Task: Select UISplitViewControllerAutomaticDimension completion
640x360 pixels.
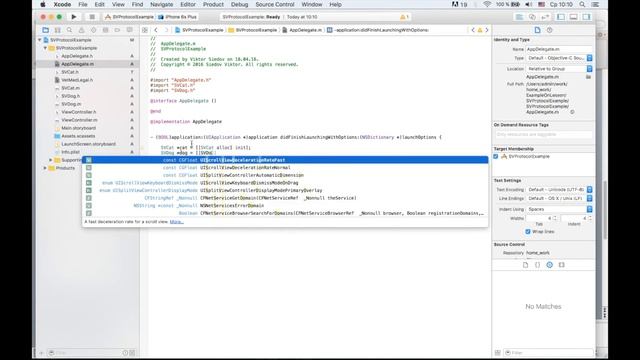Action: coord(285,175)
